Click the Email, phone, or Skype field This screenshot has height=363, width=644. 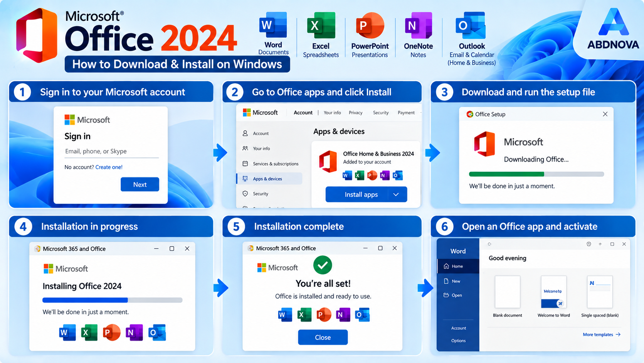click(112, 151)
